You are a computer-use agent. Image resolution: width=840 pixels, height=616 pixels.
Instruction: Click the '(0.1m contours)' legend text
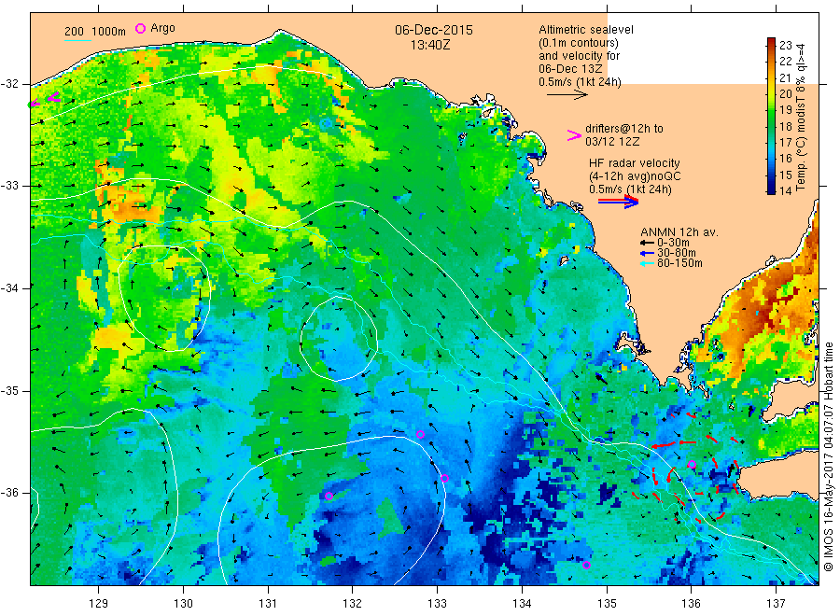coord(578,43)
